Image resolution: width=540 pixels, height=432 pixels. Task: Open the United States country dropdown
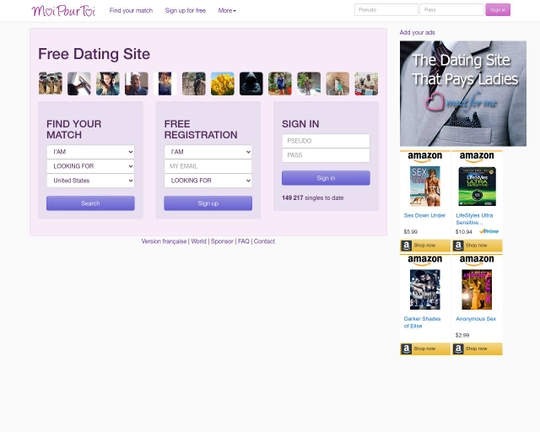(x=91, y=181)
